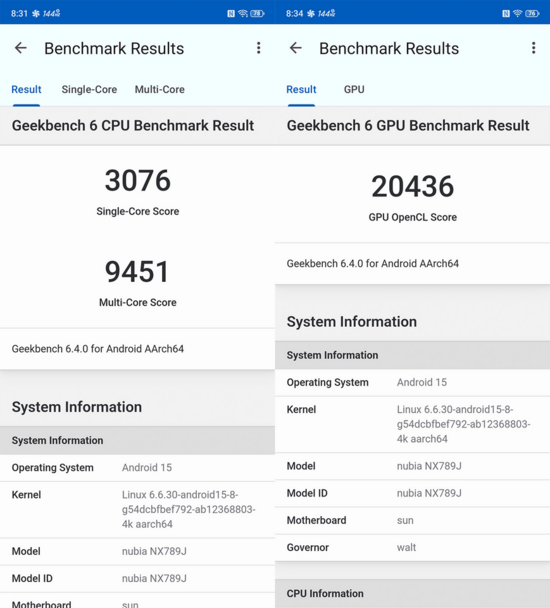Image resolution: width=550 pixels, height=608 pixels.
Task: Select the Governor walt row
Action: coord(412,548)
